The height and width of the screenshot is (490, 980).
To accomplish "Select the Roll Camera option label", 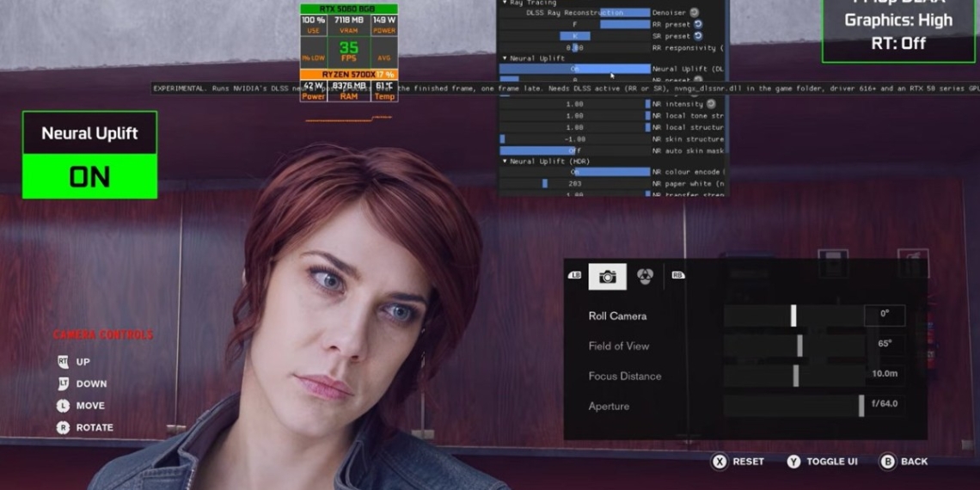I will (x=617, y=316).
